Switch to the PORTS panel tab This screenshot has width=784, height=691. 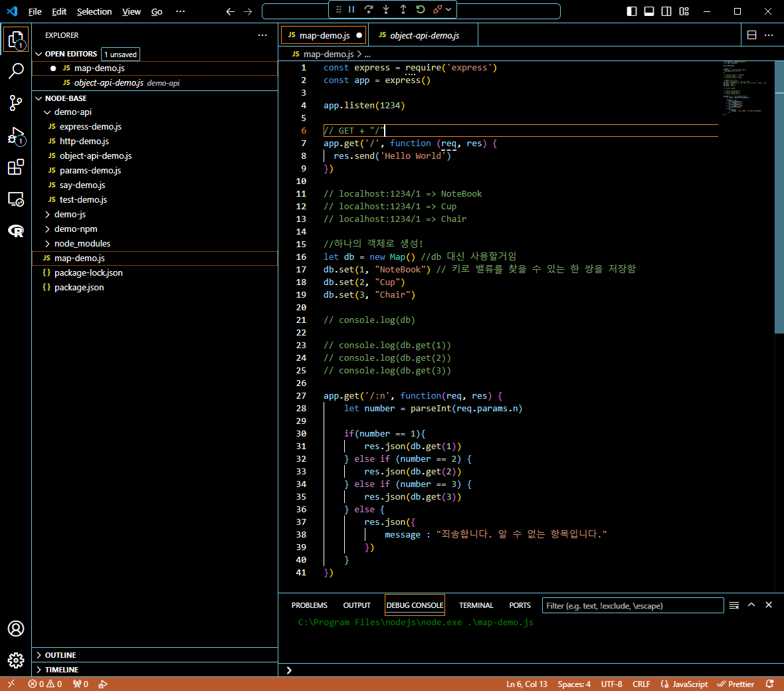tap(520, 605)
